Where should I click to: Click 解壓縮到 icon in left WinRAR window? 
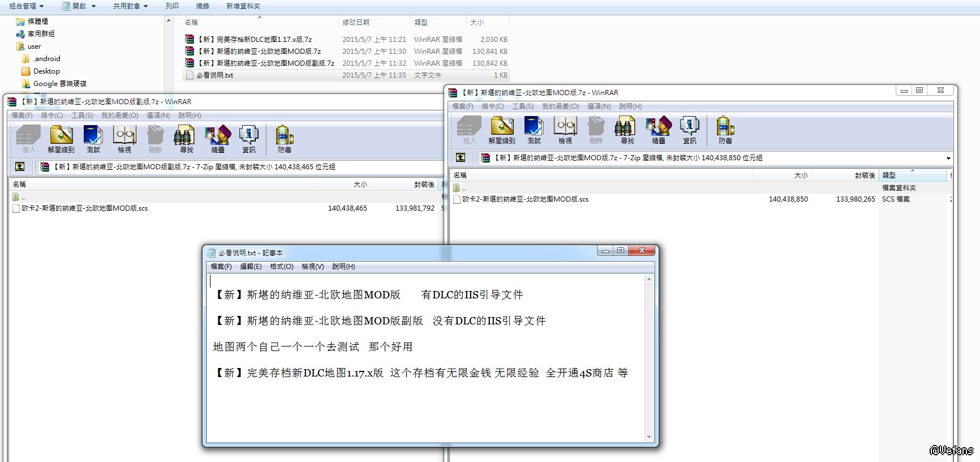coord(61,139)
